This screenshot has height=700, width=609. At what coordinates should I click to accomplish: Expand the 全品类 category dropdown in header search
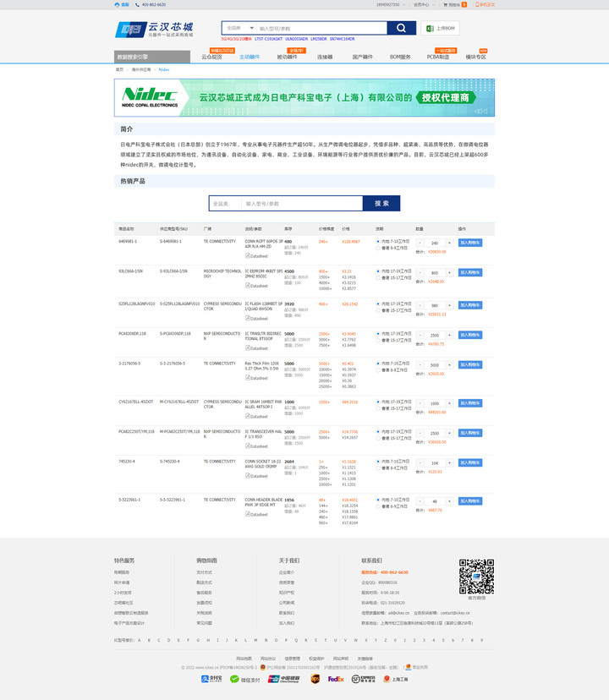237,28
